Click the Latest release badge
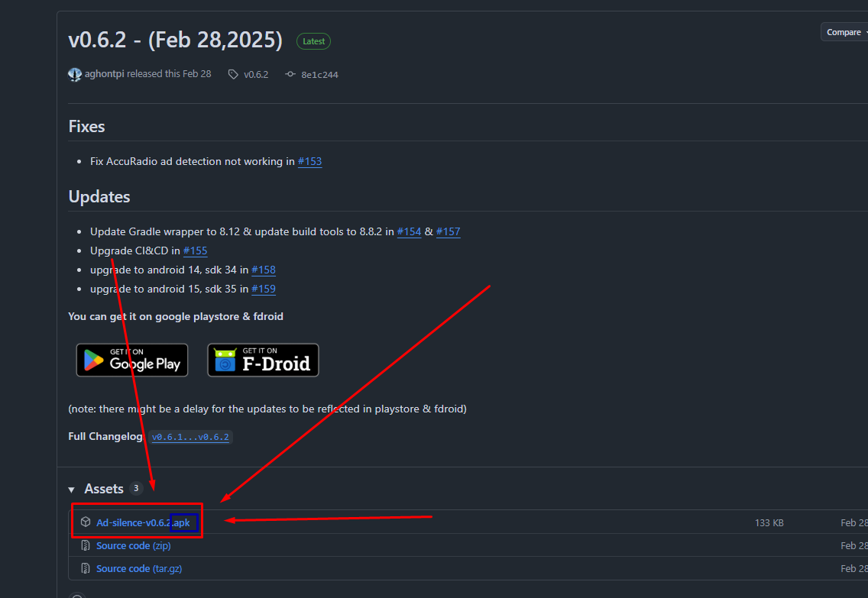The image size is (868, 598). click(x=313, y=41)
